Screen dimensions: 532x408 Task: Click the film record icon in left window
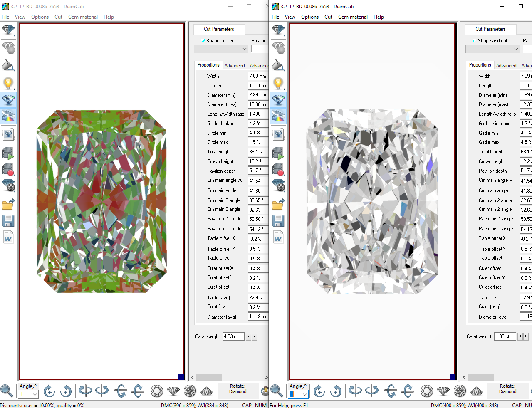point(8,169)
